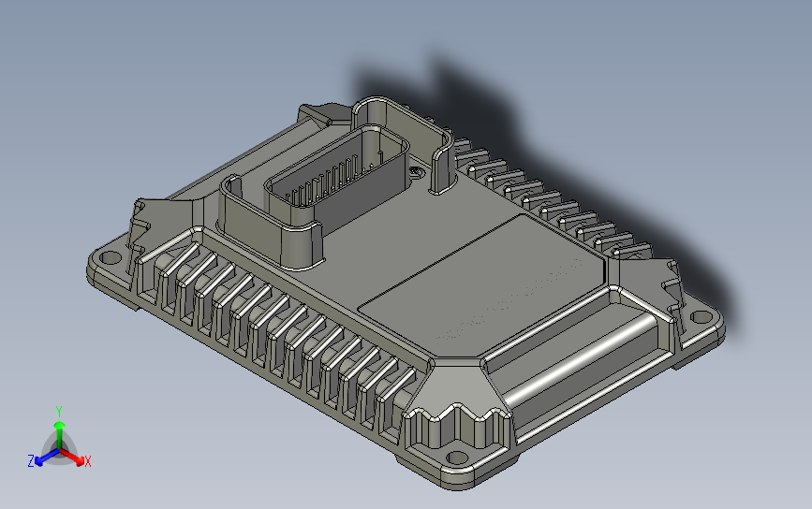
Task: Click the mounting hole at the left corner
Action: [110, 257]
